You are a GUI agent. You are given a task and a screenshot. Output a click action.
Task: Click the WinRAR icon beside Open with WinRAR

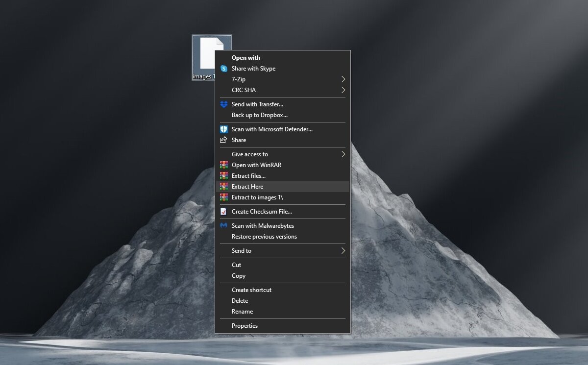224,165
